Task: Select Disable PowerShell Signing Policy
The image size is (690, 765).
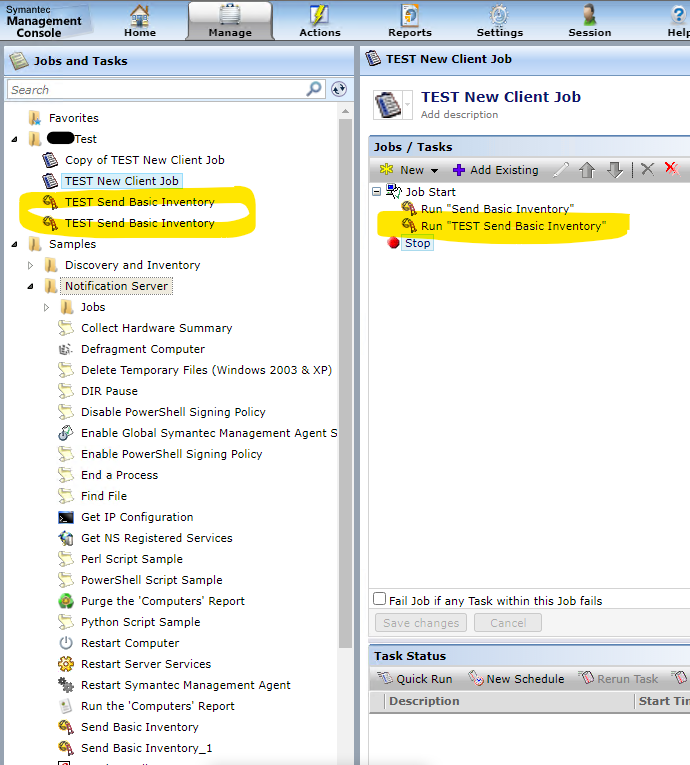Action: [x=173, y=412]
